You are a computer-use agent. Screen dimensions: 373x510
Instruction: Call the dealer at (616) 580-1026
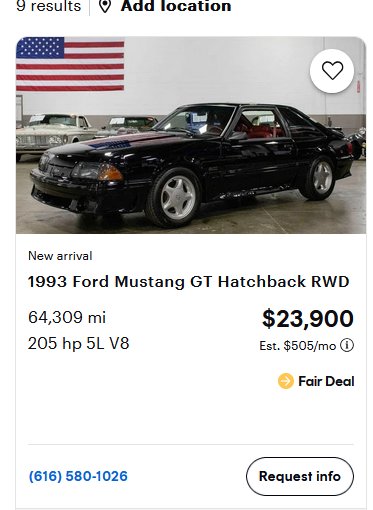tap(78, 476)
